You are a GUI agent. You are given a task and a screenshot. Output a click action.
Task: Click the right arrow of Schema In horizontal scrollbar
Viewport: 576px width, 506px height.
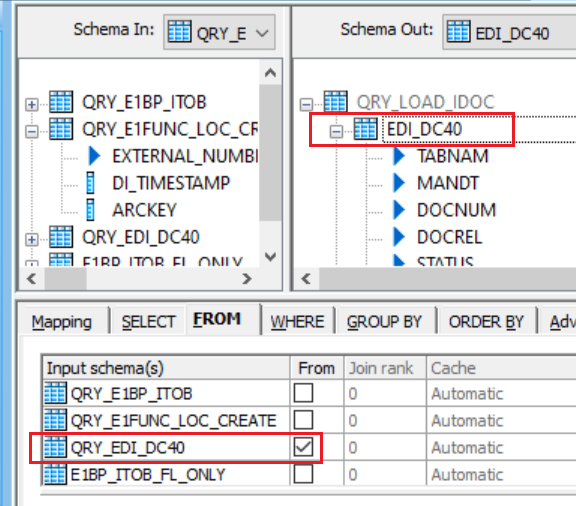click(x=247, y=279)
